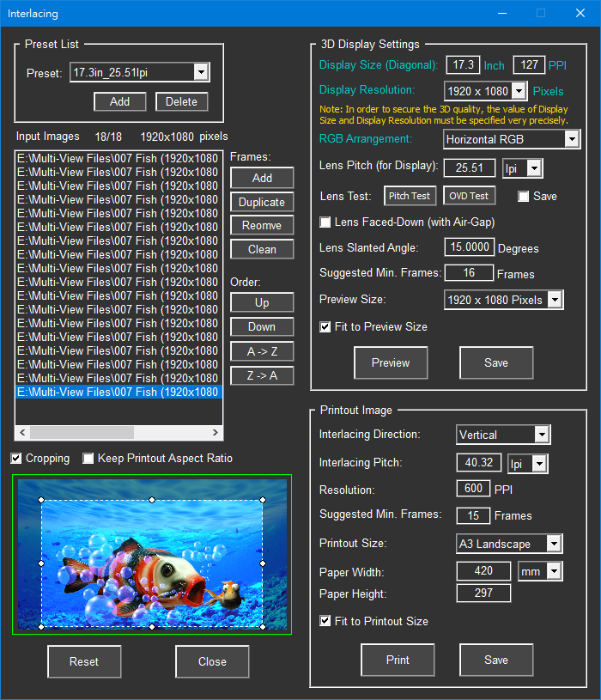The image size is (601, 700).
Task: Toggle Fit to Preview Size checkbox
Action: coord(325,326)
